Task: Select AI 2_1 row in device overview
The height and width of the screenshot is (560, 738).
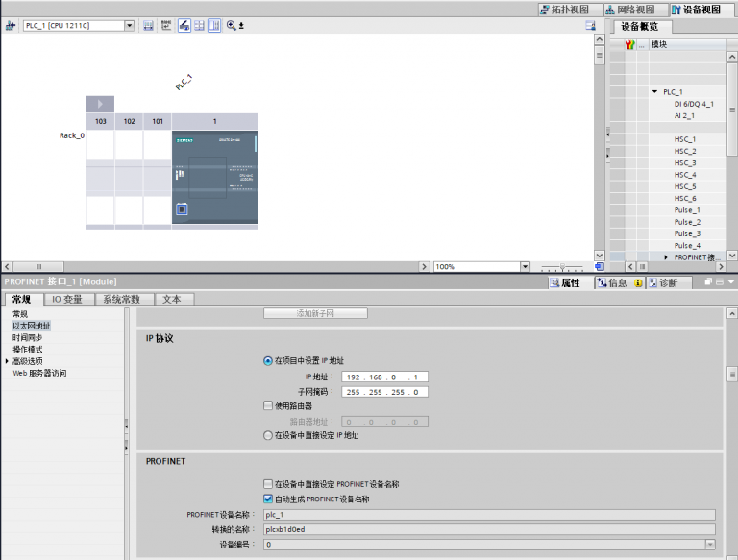Action: pyautogui.click(x=684, y=115)
